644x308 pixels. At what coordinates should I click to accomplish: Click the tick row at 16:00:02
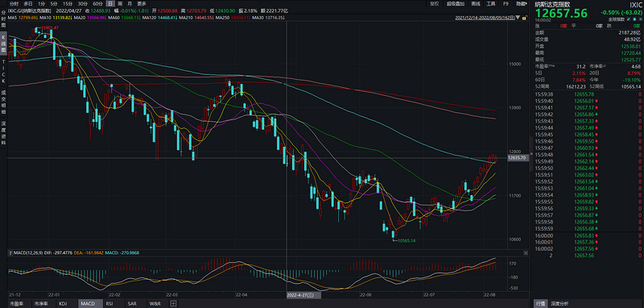coord(588,248)
